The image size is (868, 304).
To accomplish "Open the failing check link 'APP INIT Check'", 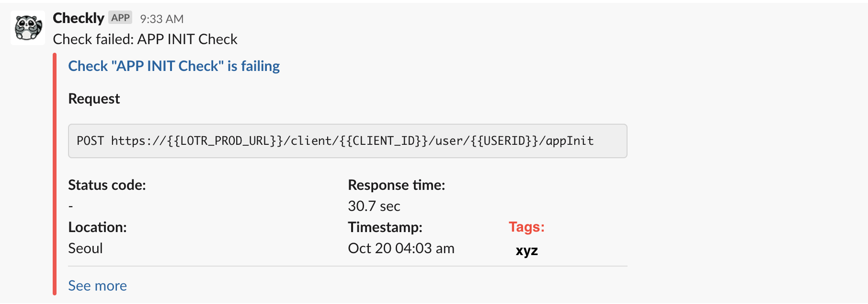I will coord(174,66).
